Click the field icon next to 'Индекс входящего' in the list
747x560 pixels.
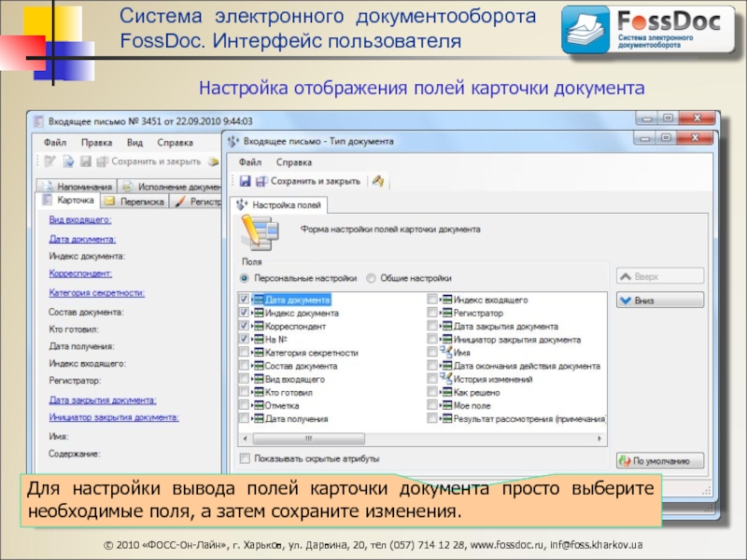click(x=447, y=300)
